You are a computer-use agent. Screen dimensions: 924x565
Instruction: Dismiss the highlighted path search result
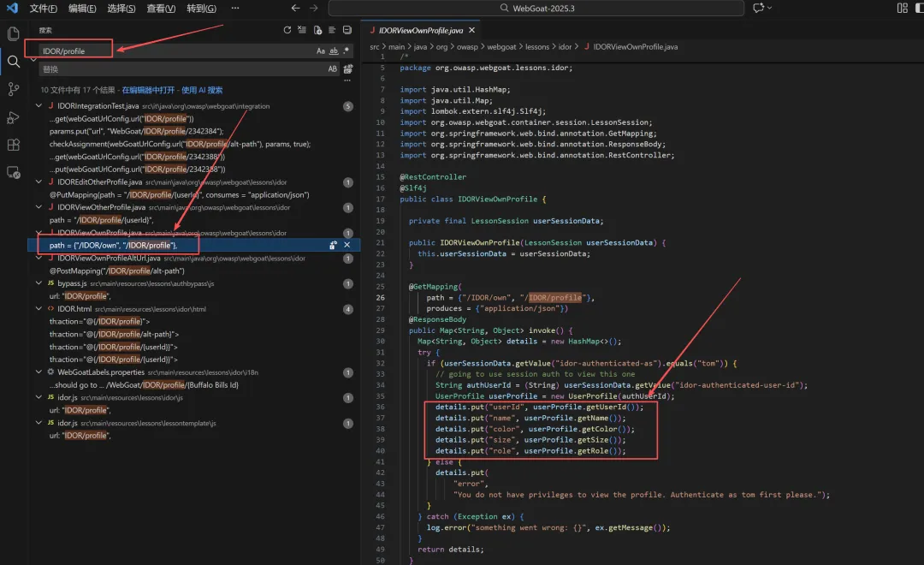pos(347,245)
